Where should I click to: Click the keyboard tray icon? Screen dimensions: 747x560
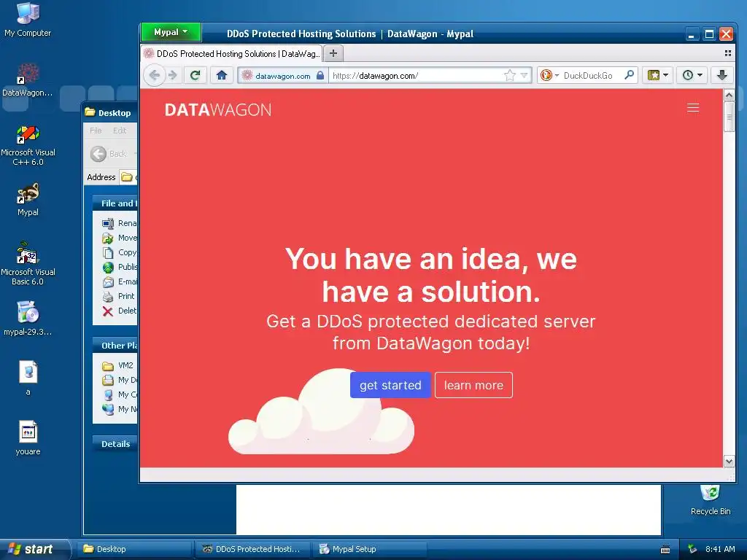[x=665, y=550]
